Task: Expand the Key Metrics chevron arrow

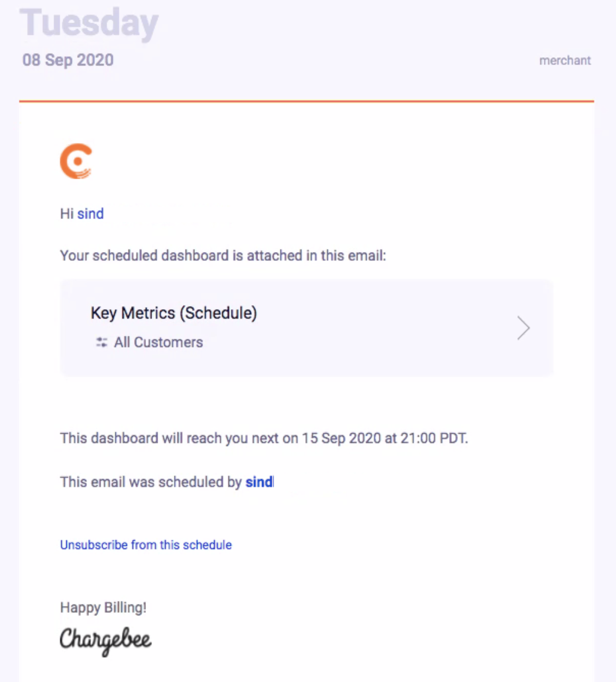Action: pos(523,328)
